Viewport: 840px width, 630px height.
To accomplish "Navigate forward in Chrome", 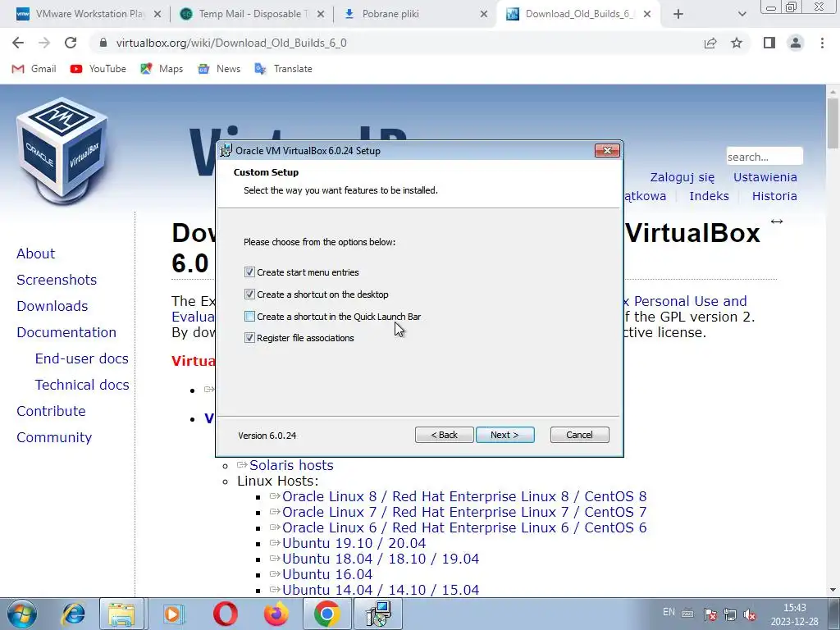I will [44, 43].
